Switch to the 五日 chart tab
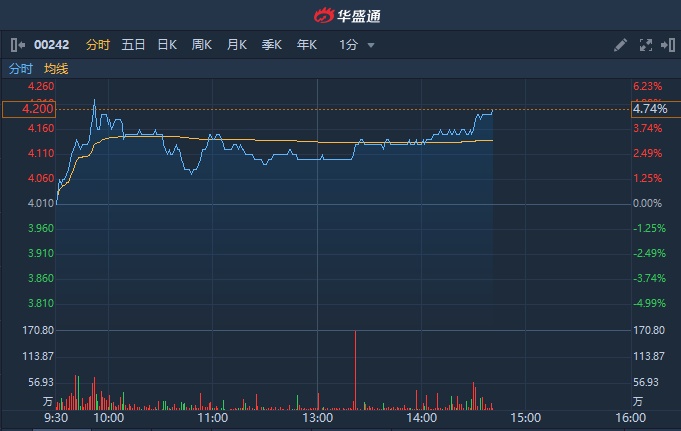 pos(133,45)
